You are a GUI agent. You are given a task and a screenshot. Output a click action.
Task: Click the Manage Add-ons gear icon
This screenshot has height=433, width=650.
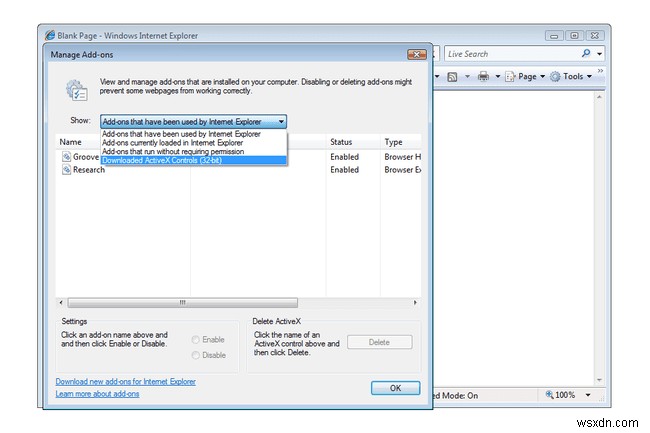(77, 90)
